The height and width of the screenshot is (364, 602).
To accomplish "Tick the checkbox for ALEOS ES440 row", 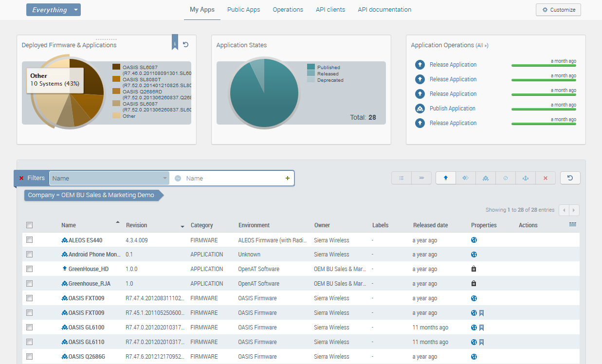I will 30,240.
